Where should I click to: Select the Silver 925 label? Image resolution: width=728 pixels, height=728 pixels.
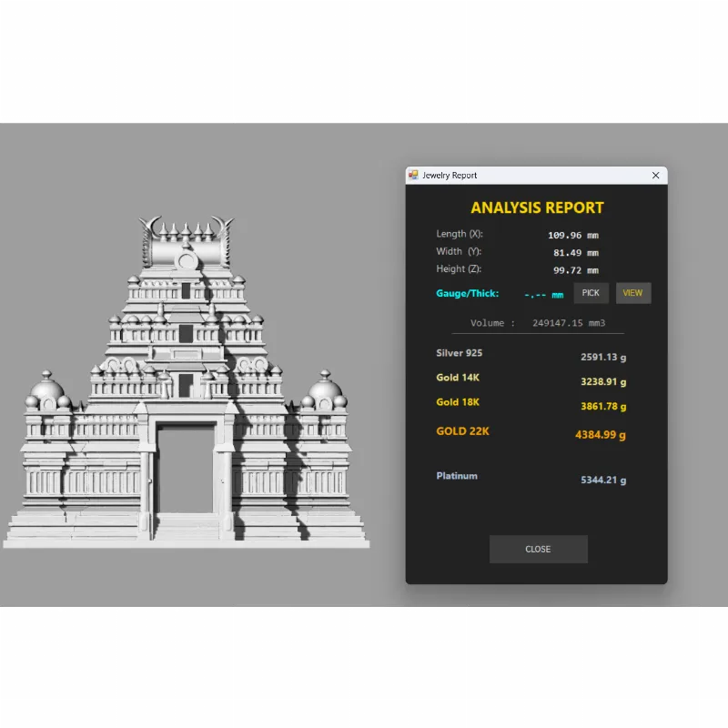pyautogui.click(x=460, y=353)
